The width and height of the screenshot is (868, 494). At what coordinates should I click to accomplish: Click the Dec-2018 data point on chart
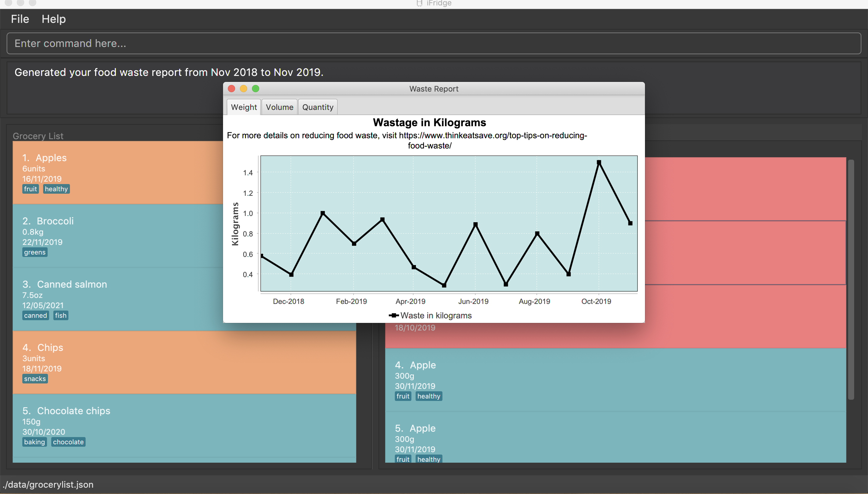click(x=291, y=274)
